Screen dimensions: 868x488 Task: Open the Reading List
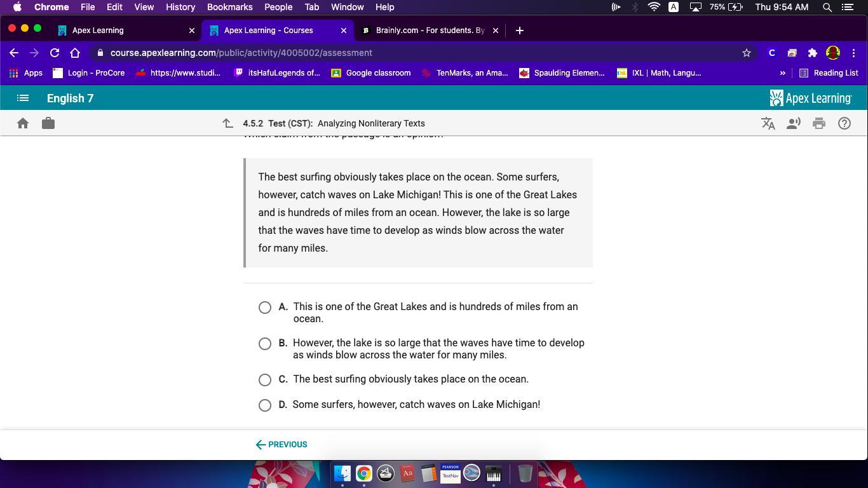click(829, 73)
